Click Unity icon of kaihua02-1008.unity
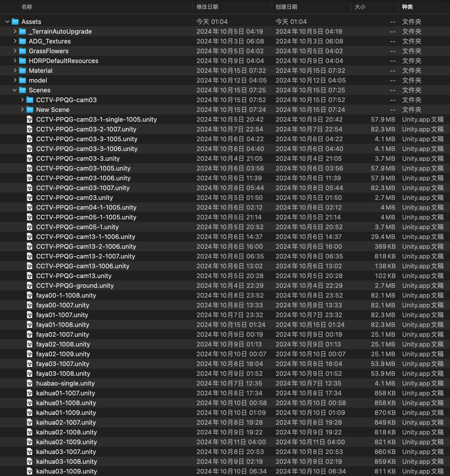Screen dimensions: 450x476 coord(30,432)
